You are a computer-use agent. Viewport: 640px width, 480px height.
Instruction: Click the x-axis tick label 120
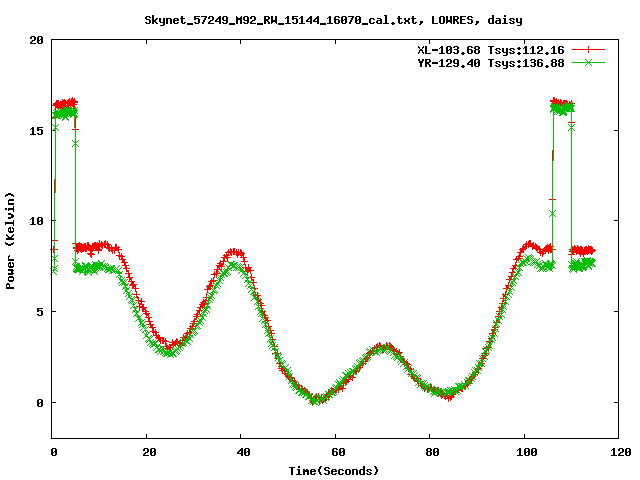coord(621,452)
